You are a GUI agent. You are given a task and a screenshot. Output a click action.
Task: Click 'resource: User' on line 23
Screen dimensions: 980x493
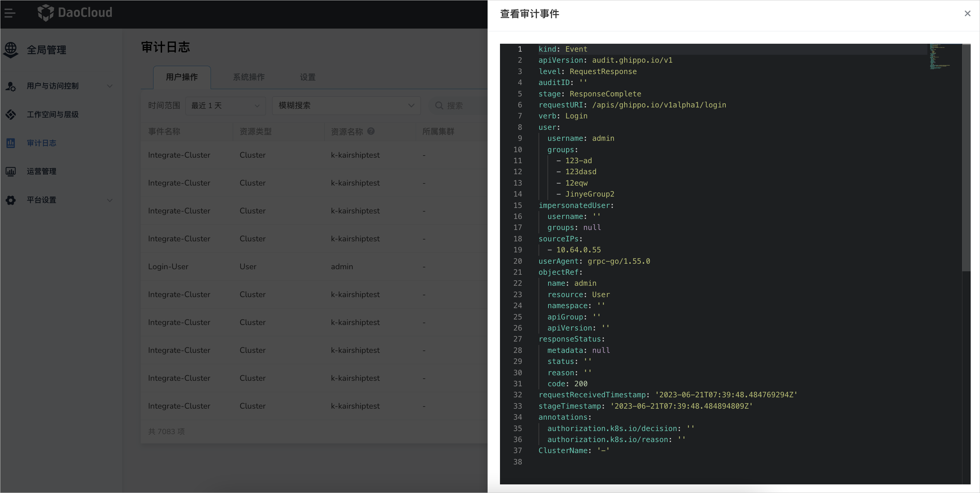pyautogui.click(x=578, y=295)
